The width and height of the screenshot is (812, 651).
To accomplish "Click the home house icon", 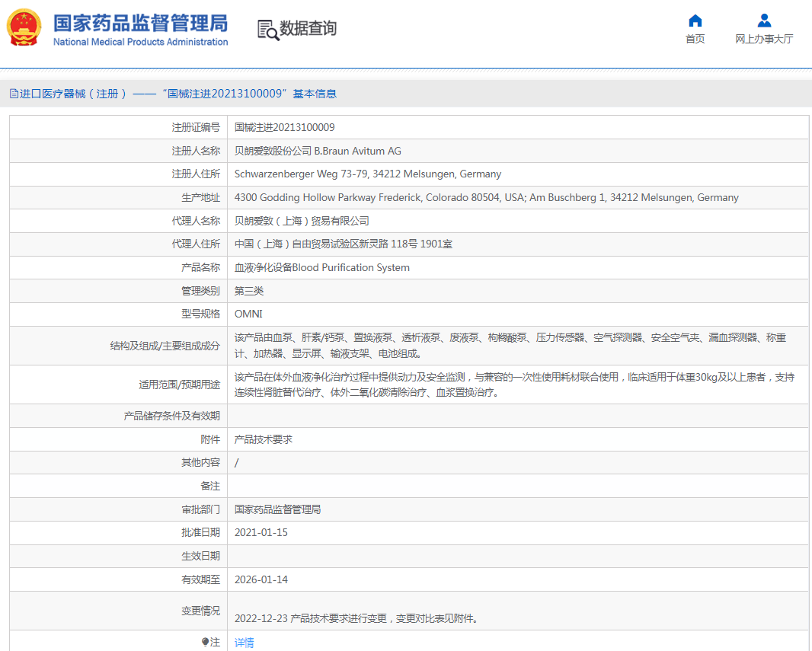I will (695, 21).
